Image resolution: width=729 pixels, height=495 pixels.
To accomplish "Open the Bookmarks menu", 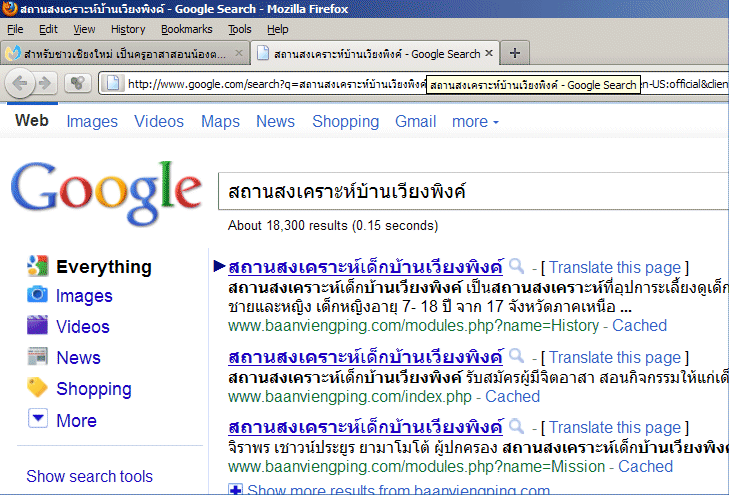I will tap(186, 29).
